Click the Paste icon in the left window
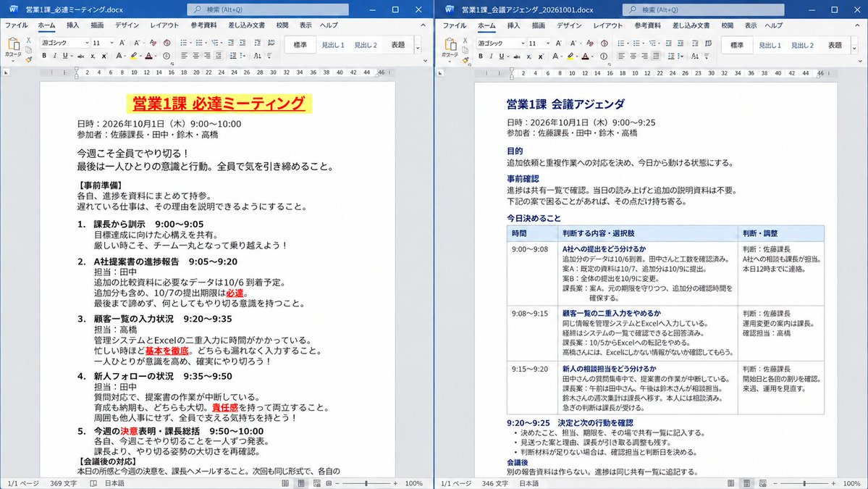Screen dimensions: 868x489 coord(13,44)
